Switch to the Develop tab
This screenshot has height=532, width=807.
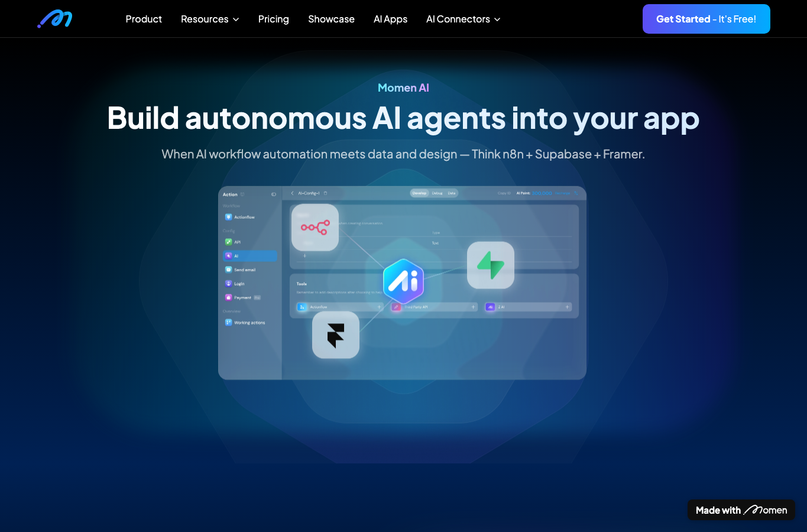pyautogui.click(x=419, y=193)
